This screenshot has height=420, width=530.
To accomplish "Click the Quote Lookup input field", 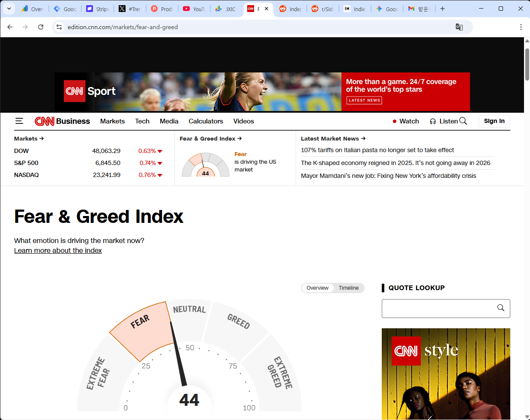I will tap(437, 309).
